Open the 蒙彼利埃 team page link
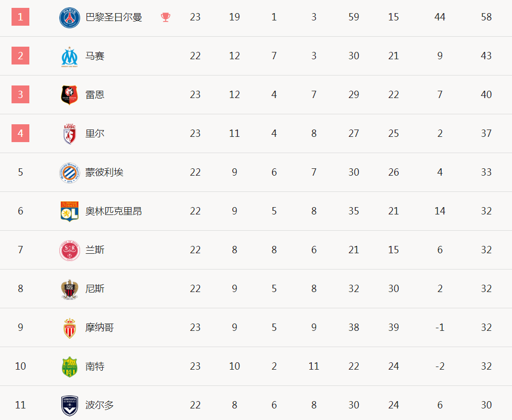Viewport: 512px width, 420px height. [x=104, y=173]
